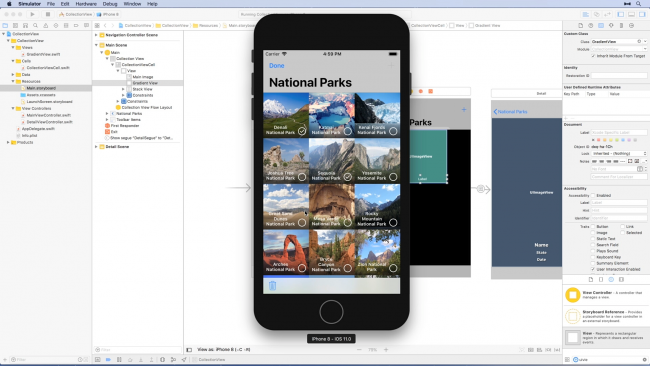650x366 pixels.
Task: Check the Static Text trait checkbox
Action: (x=593, y=239)
